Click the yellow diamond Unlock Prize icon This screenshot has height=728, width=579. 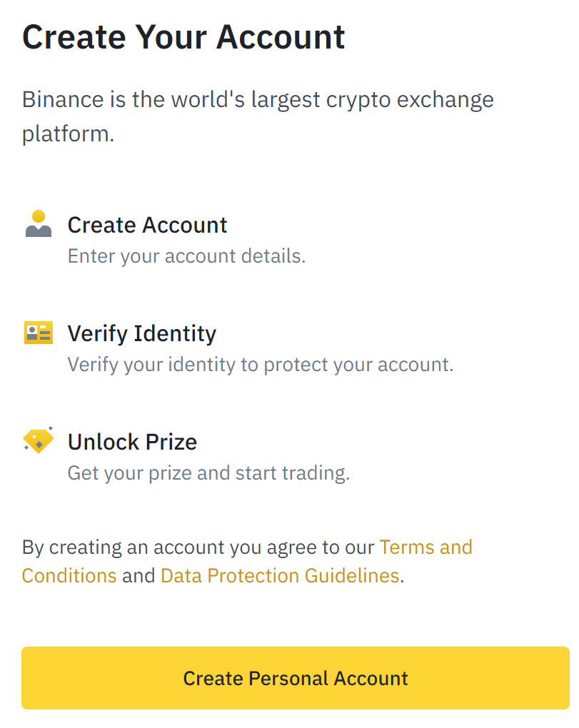pos(39,440)
